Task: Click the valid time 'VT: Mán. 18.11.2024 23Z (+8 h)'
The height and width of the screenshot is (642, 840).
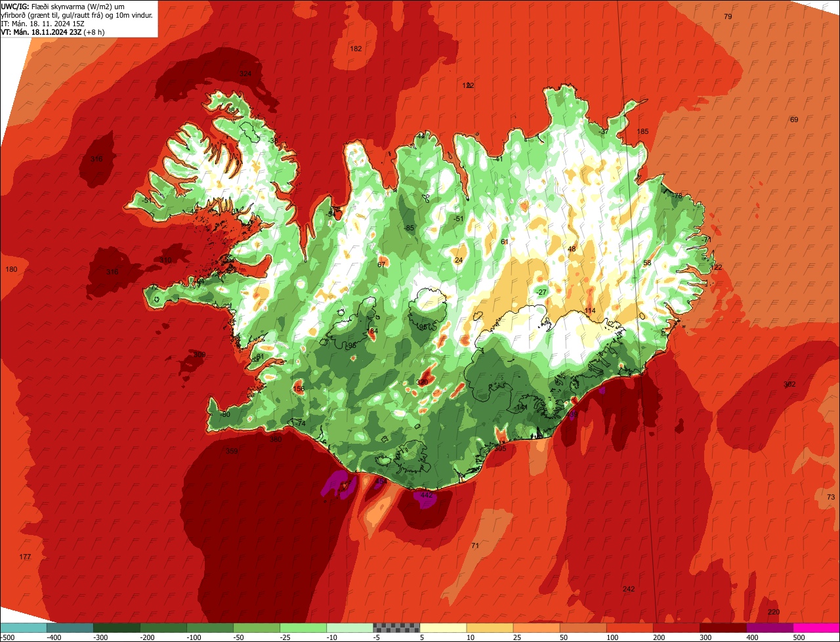Action: [x=53, y=32]
